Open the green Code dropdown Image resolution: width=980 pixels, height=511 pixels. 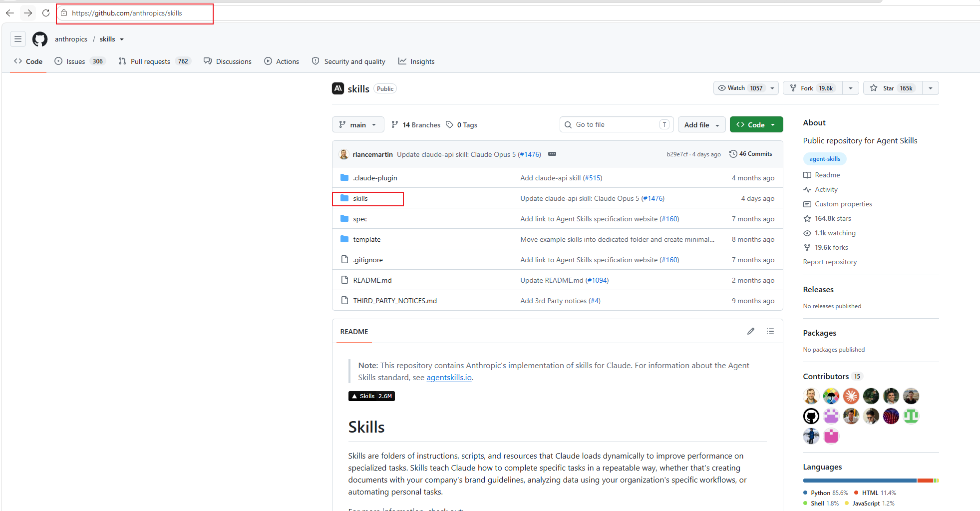[756, 124]
